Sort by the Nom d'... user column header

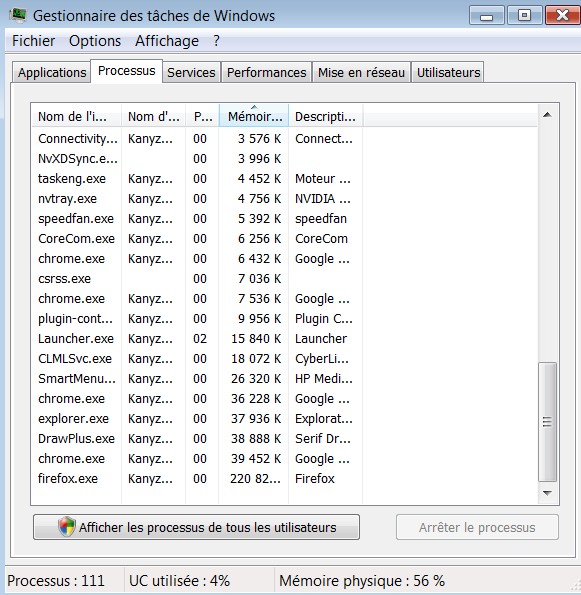(x=153, y=116)
